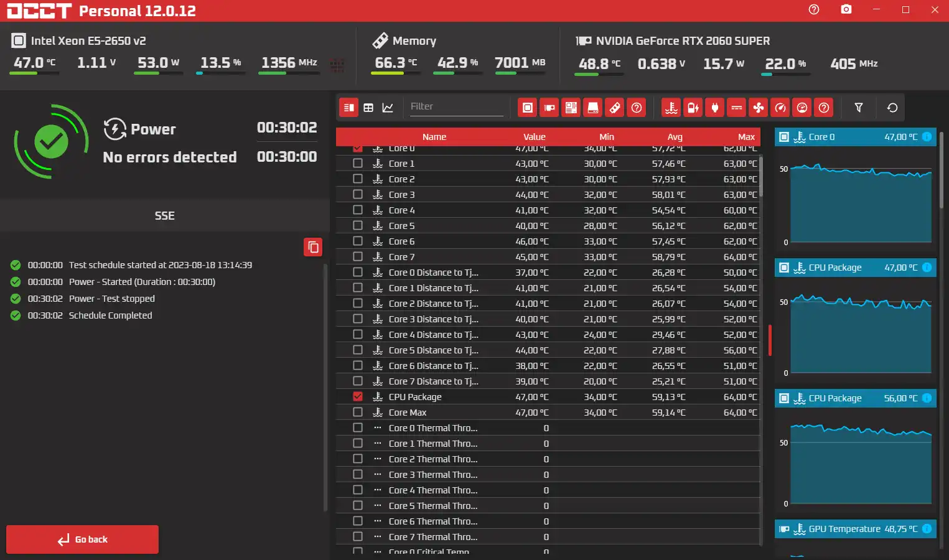Click the CPU Package 47,00 °C graph
Viewport: 949px width, 560px height.
coord(861,334)
